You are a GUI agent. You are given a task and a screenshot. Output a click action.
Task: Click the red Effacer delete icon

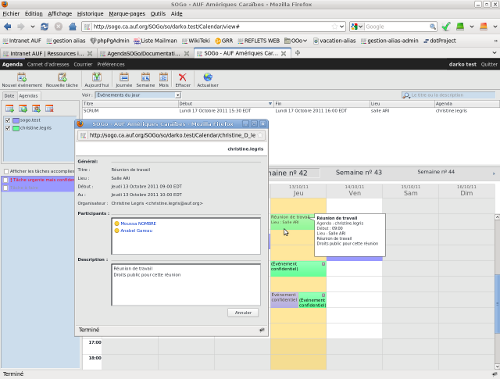tap(183, 77)
